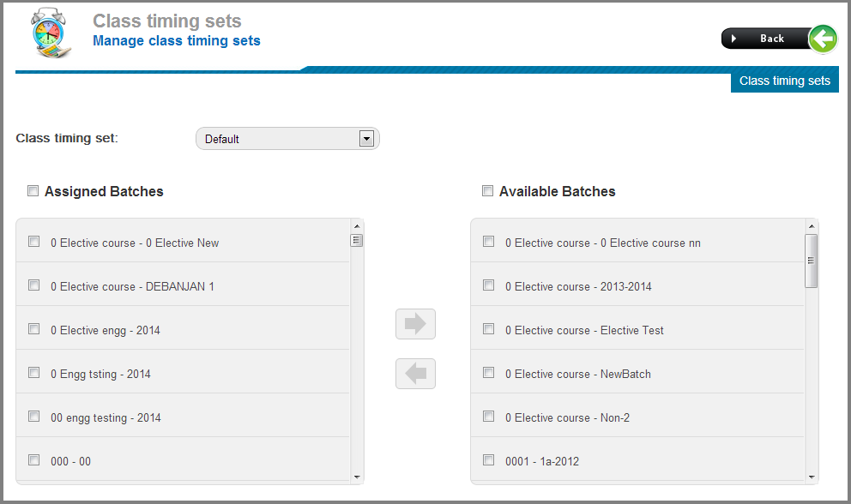Click the Assigned Batches scrollbar thumb
Viewport: 851px width, 504px height.
coord(357,241)
